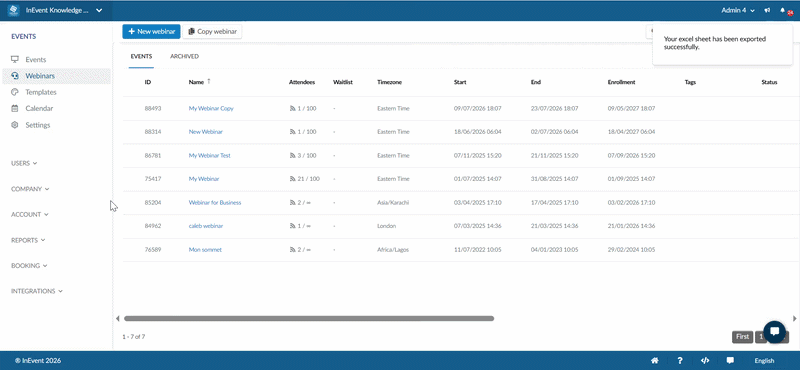Click the Asia/Karachi timezone cell

click(393, 203)
